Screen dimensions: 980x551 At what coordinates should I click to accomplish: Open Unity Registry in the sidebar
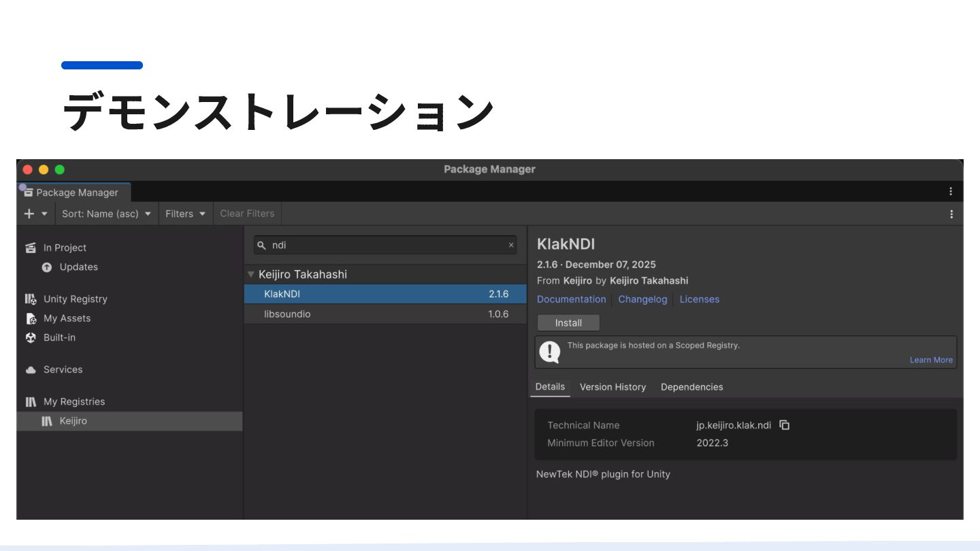coord(75,299)
